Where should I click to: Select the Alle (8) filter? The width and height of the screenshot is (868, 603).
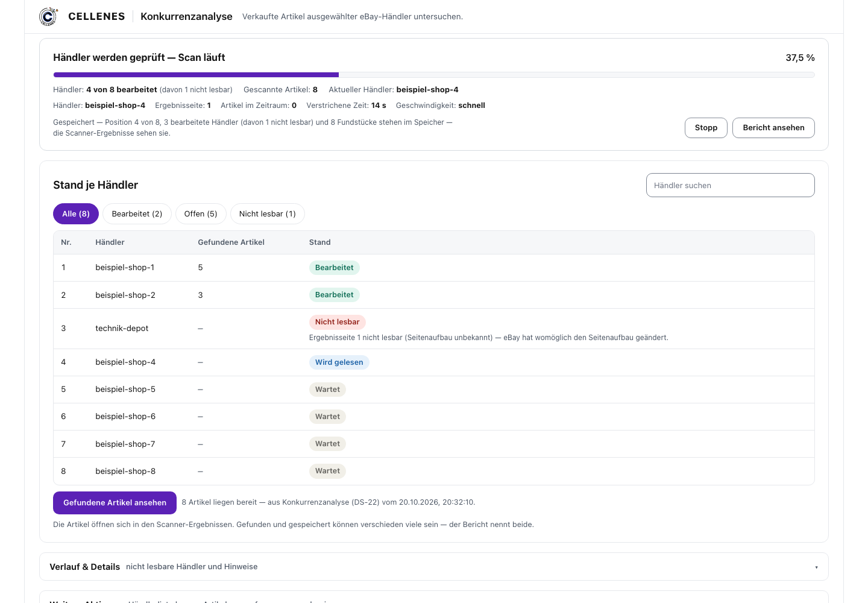76,214
